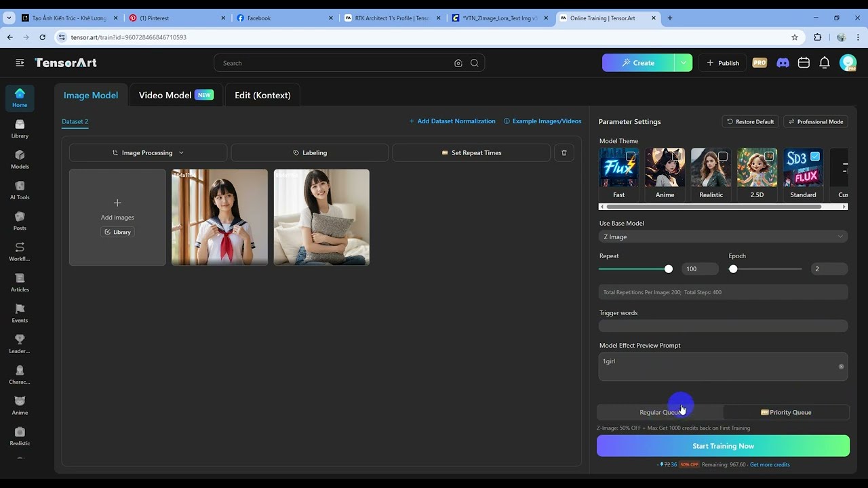
Task: Click the Publish button
Action: (x=722, y=62)
